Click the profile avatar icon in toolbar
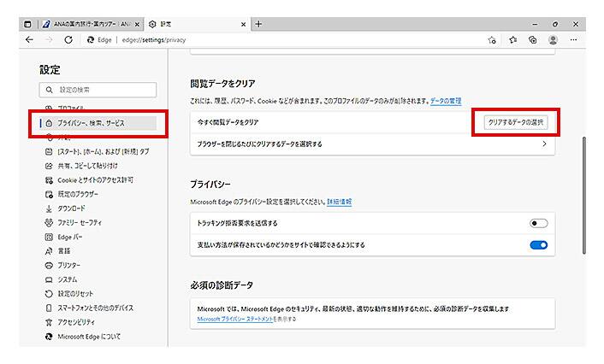Image resolution: width=604 pixels, height=364 pixels. [x=554, y=40]
